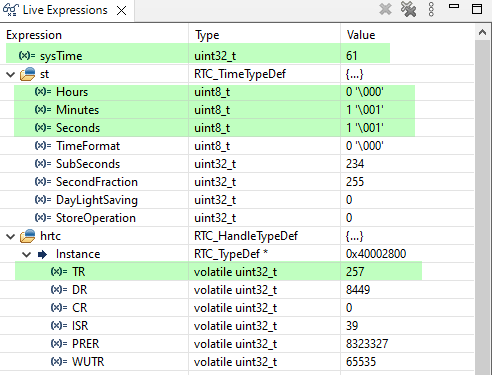Click the Type column header
Image resolution: width=492 pixels, height=375 pixels.
pos(207,35)
